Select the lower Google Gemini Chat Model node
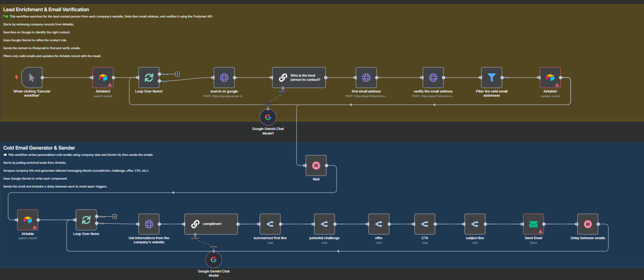The image size is (644, 280). tap(214, 260)
